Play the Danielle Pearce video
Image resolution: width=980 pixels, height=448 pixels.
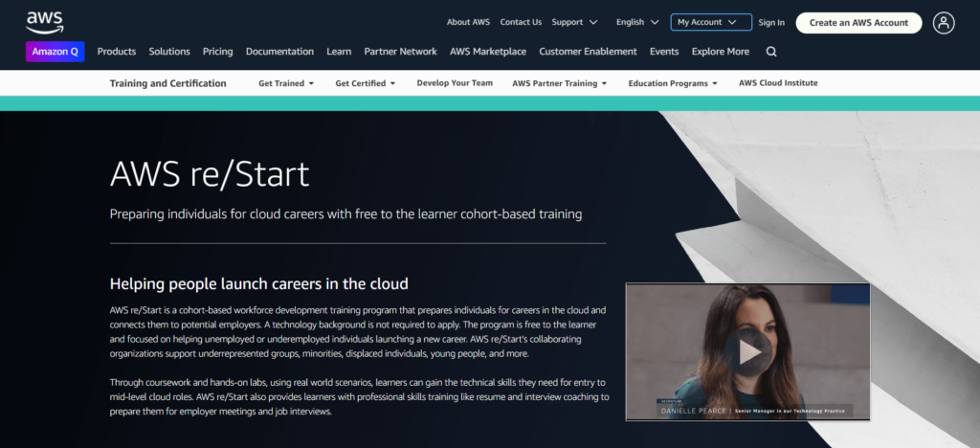pos(747,352)
